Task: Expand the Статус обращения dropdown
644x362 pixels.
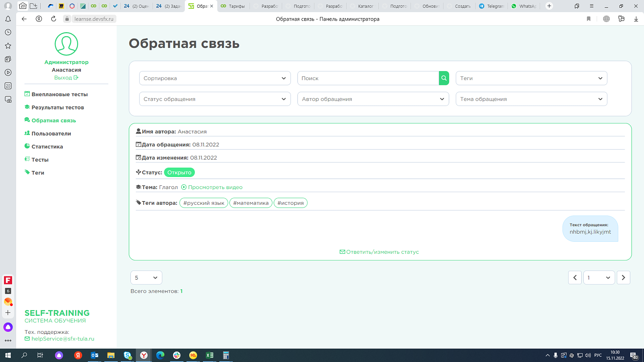Action: (215, 99)
